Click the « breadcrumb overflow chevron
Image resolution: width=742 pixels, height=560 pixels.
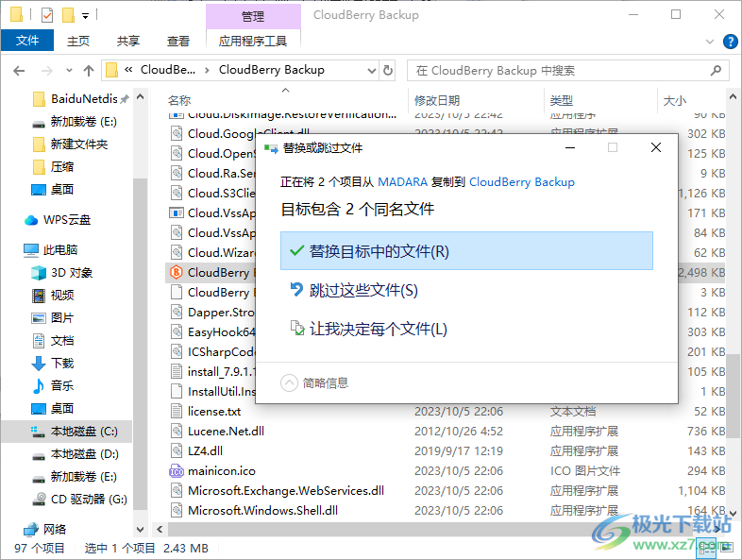tap(128, 70)
